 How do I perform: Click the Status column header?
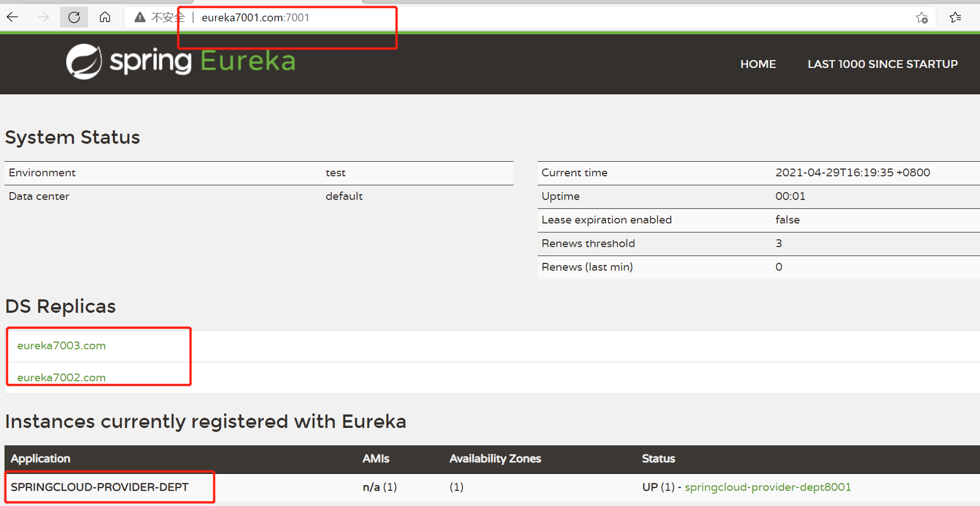pyautogui.click(x=658, y=458)
